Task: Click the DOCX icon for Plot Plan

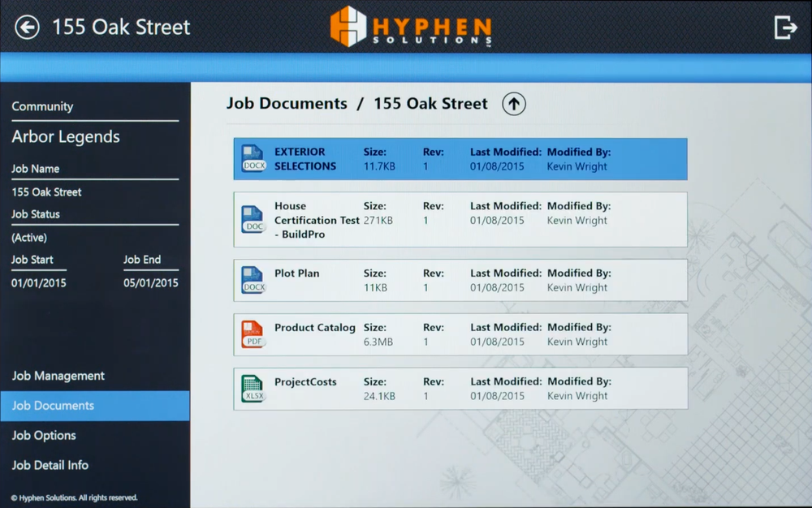Action: 253,280
